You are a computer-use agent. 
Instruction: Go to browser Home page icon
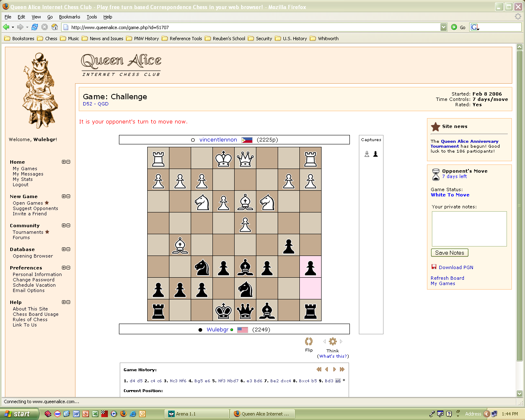click(55, 27)
